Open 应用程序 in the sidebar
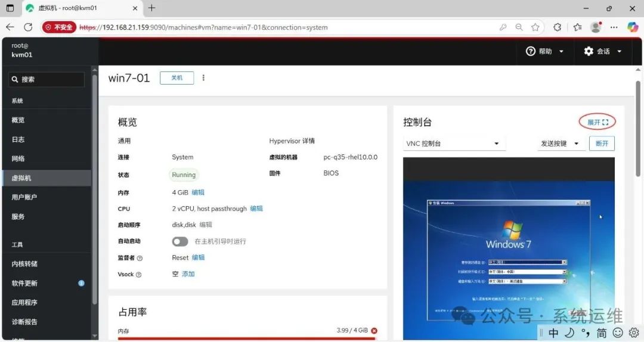The height and width of the screenshot is (342, 644). click(47, 302)
